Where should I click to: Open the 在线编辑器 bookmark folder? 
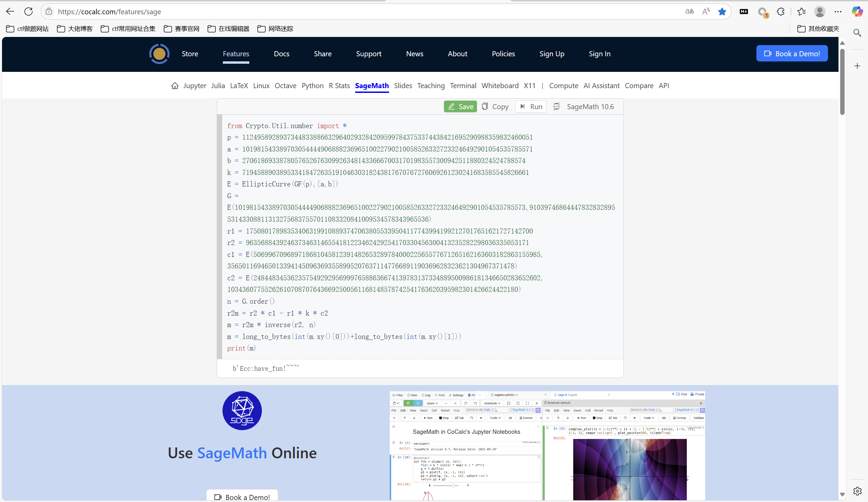pyautogui.click(x=228, y=28)
